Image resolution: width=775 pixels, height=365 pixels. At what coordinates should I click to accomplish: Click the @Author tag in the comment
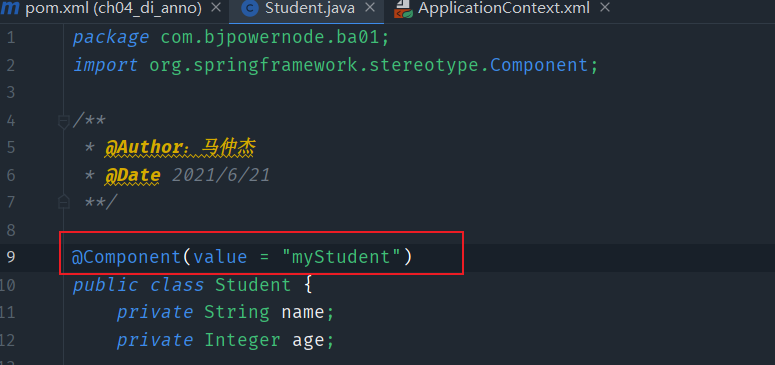coord(147,147)
